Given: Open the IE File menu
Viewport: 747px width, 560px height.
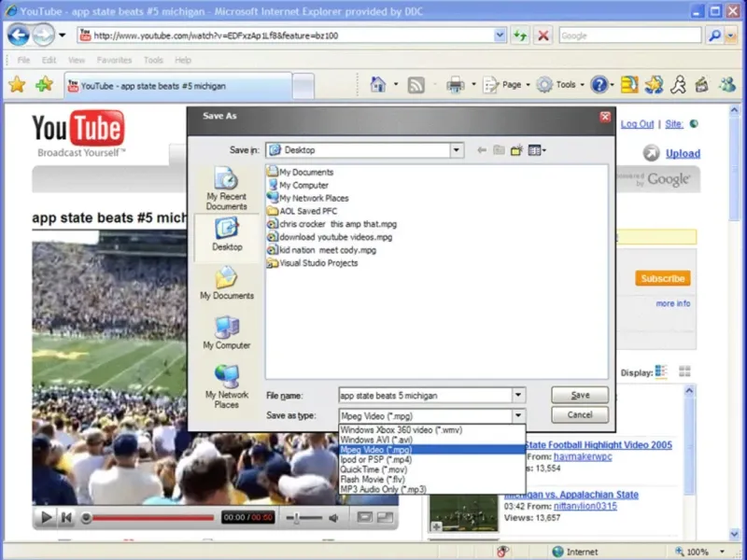Looking at the screenshot, I should (23, 60).
